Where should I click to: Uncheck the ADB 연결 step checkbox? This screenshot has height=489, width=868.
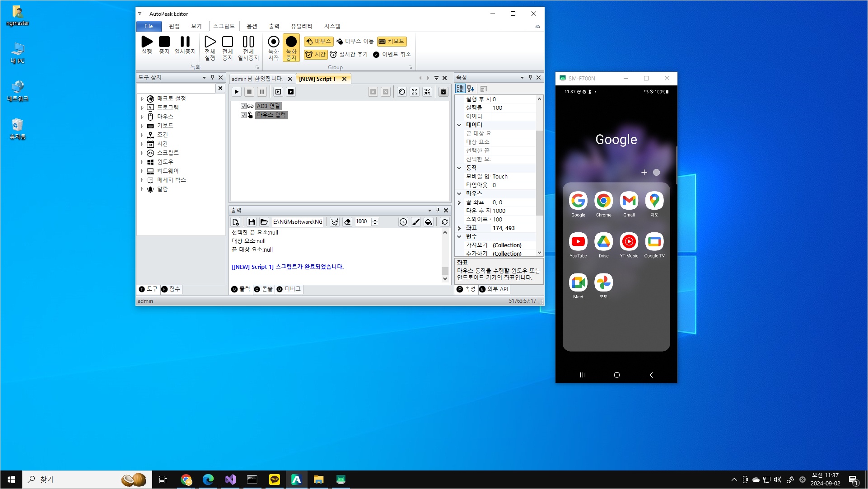pos(243,106)
